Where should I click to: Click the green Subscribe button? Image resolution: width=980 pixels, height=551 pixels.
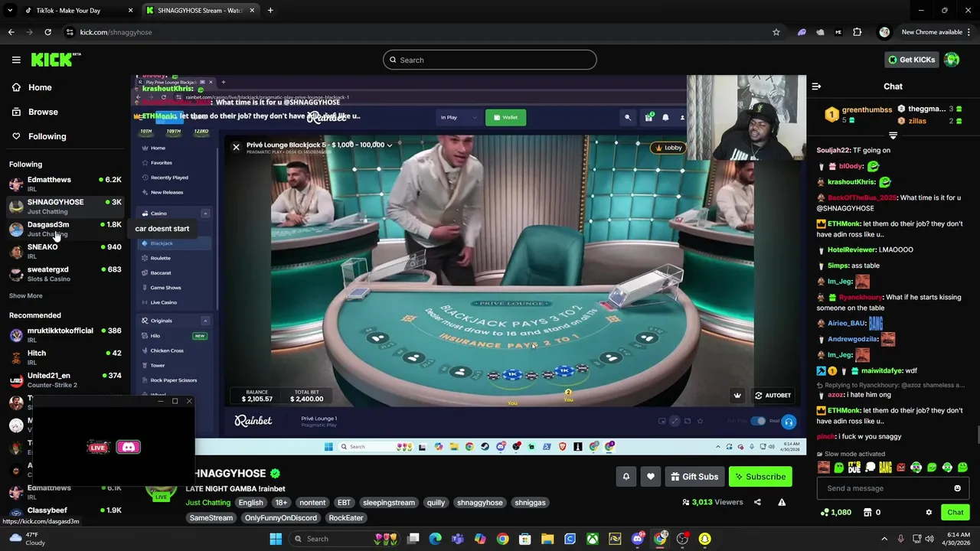(760, 477)
